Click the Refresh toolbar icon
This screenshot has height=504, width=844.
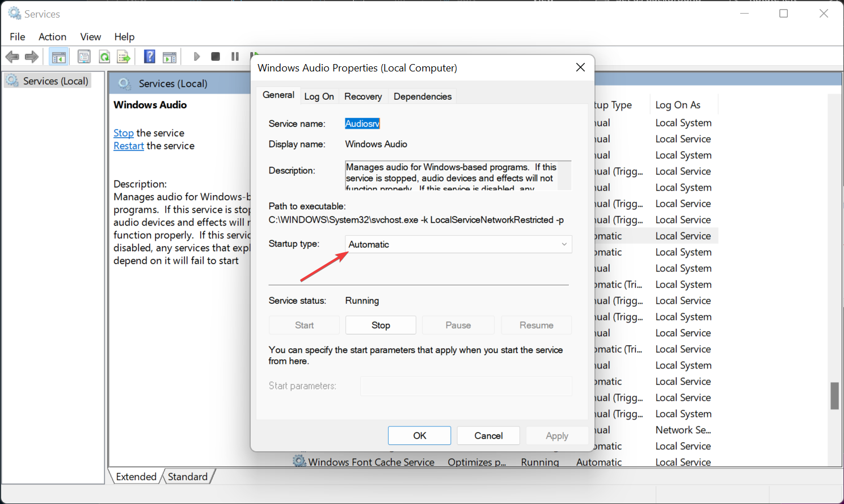click(104, 57)
